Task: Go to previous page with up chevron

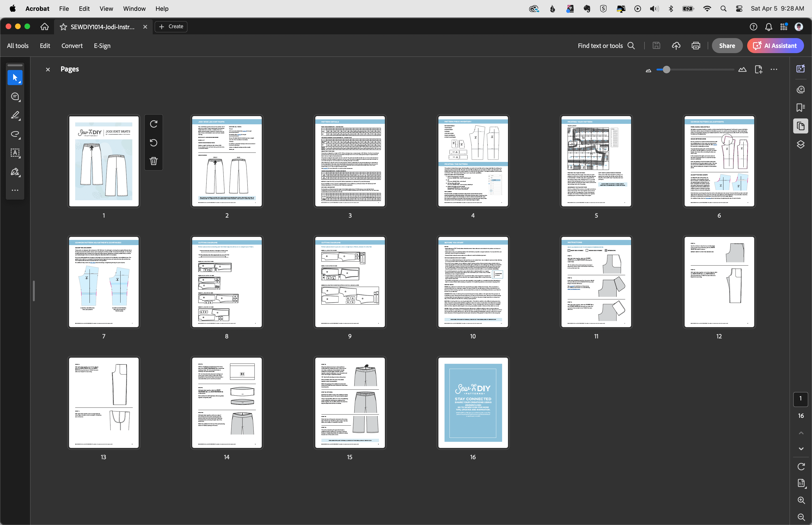Action: click(801, 433)
